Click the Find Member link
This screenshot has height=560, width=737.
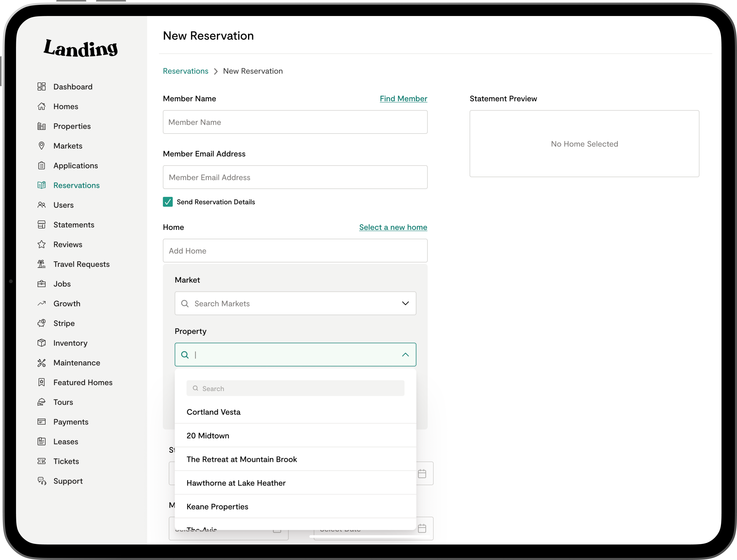(403, 99)
